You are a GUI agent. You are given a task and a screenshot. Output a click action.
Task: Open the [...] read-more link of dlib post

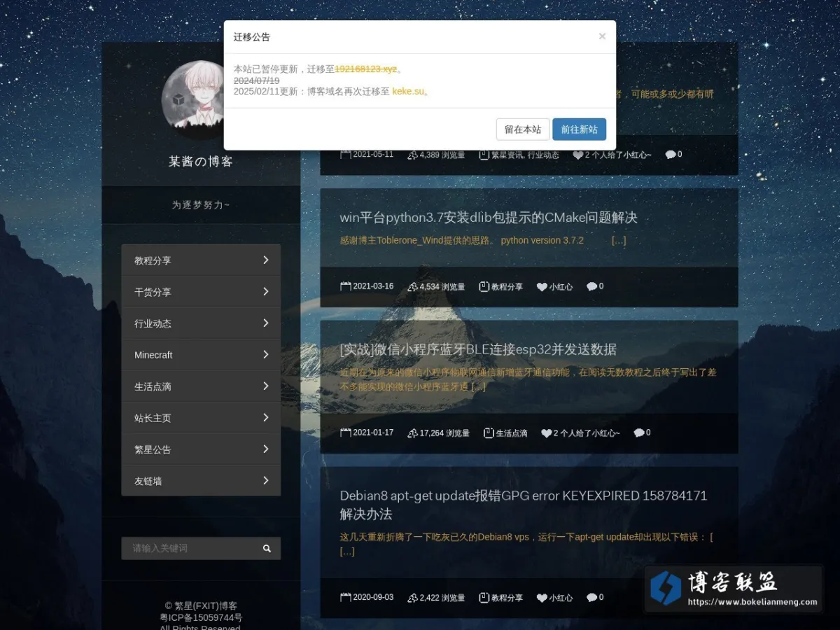coord(619,240)
